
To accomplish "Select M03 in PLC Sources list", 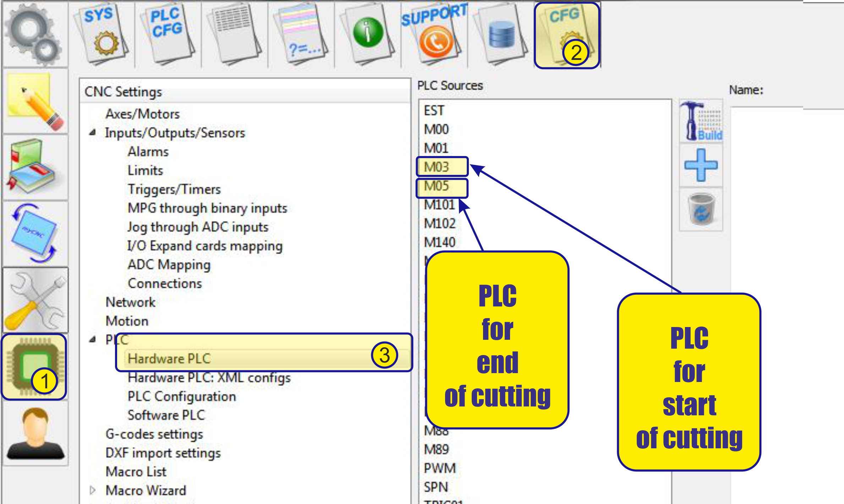I will click(437, 167).
